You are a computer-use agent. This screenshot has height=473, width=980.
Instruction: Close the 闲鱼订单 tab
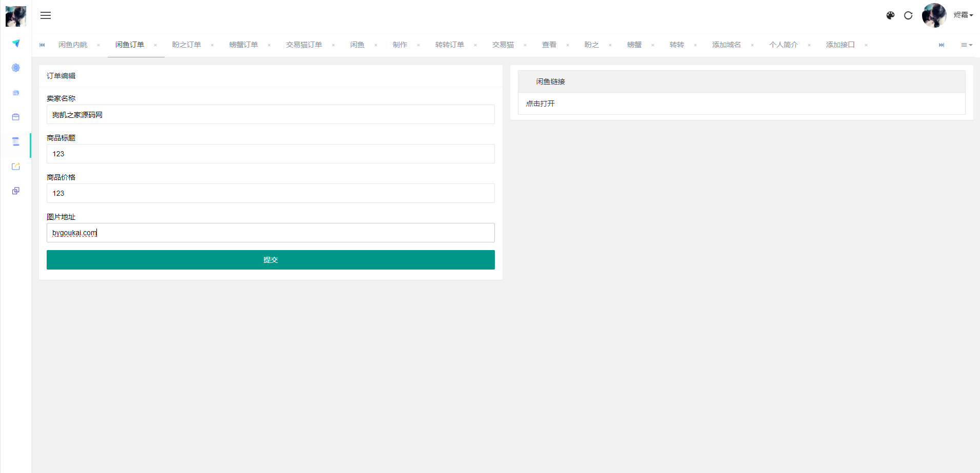pyautogui.click(x=155, y=45)
